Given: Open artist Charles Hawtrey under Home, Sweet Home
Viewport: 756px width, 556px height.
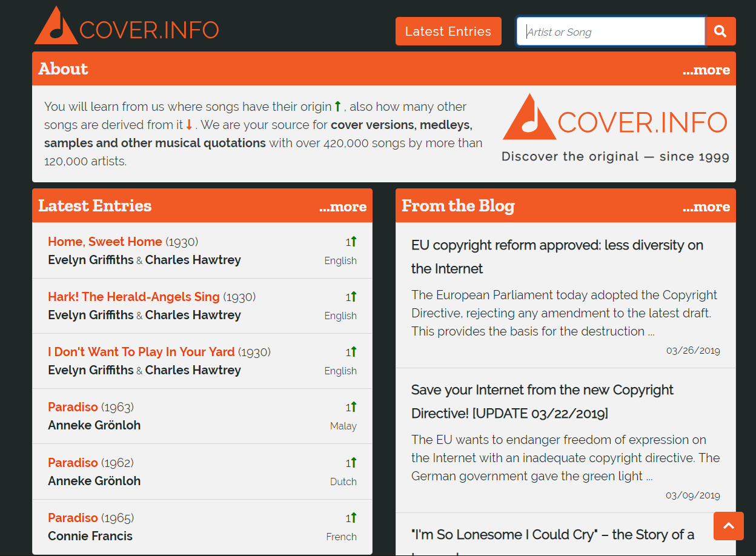Looking at the screenshot, I should (x=193, y=260).
